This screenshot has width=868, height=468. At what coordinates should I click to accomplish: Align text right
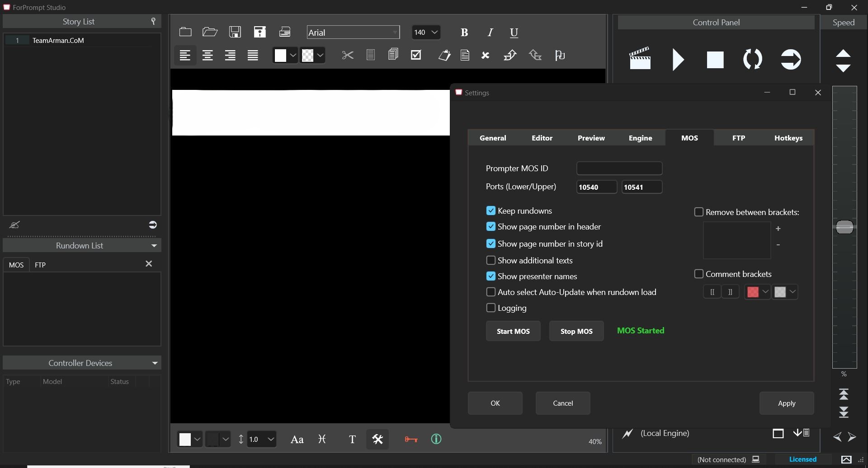coord(230,56)
